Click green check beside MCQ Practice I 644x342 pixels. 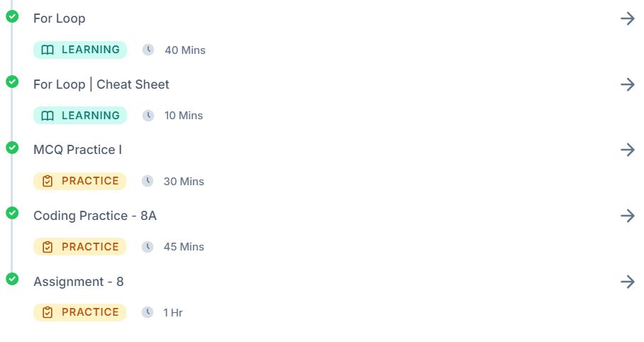tap(12, 147)
